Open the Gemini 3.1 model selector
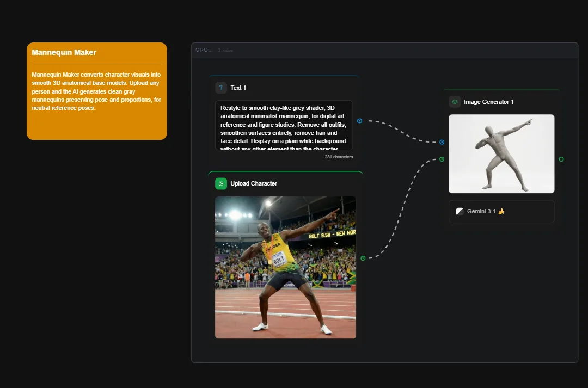Screen dimensions: 588x388 click(x=501, y=211)
